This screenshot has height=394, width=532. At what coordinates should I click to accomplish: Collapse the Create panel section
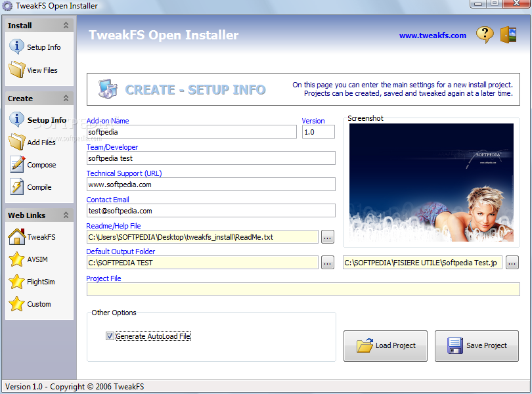[x=66, y=98]
